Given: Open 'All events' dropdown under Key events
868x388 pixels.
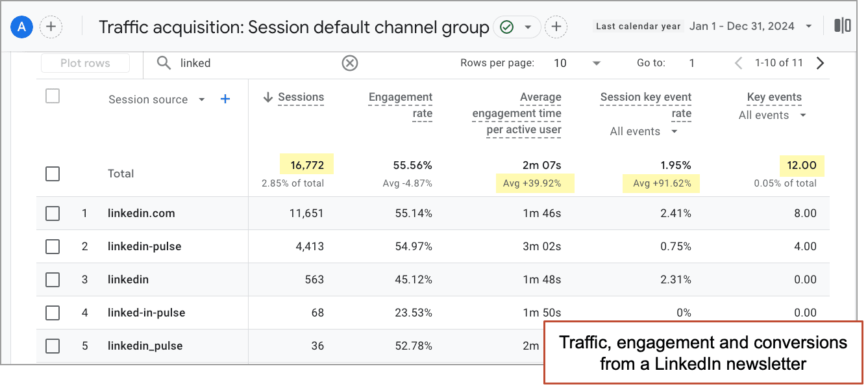Looking at the screenshot, I should click(x=773, y=115).
